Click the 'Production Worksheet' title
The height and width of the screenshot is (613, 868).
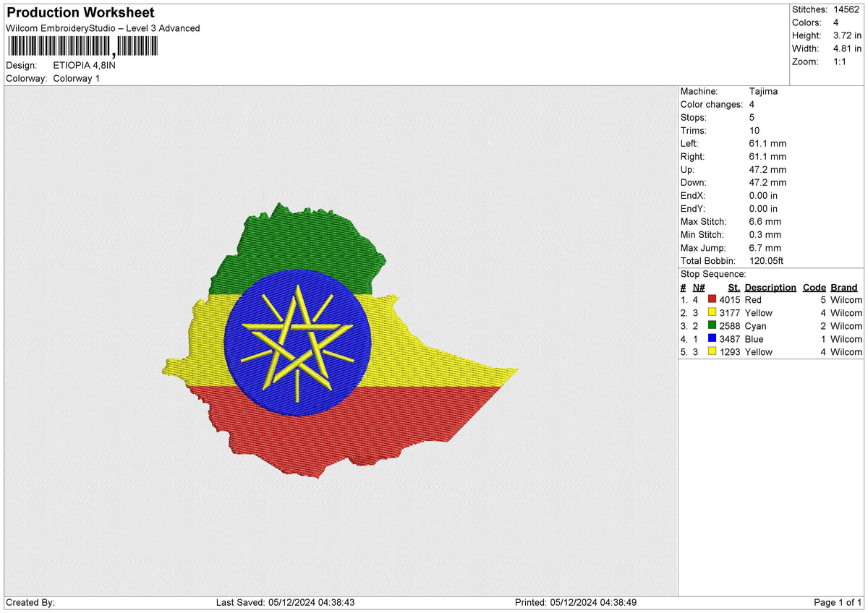point(80,13)
